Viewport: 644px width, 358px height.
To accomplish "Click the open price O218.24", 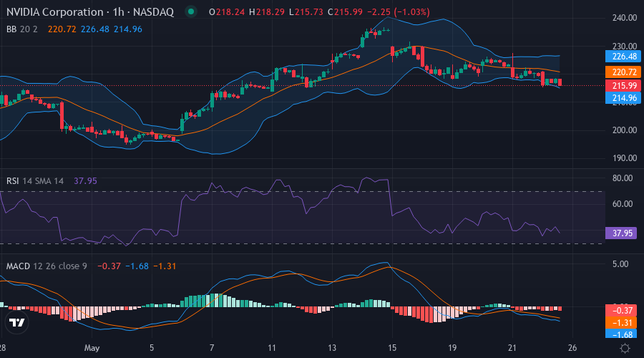I will [227, 12].
